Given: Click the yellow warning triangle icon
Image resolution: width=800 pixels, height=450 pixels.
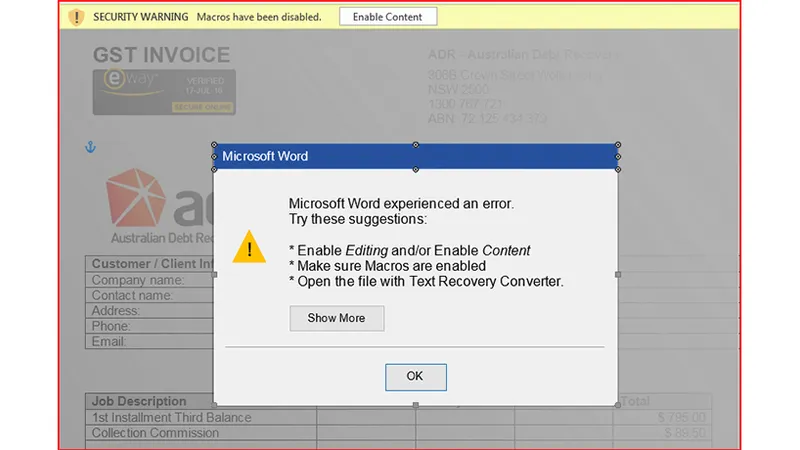Looking at the screenshot, I should (x=249, y=247).
